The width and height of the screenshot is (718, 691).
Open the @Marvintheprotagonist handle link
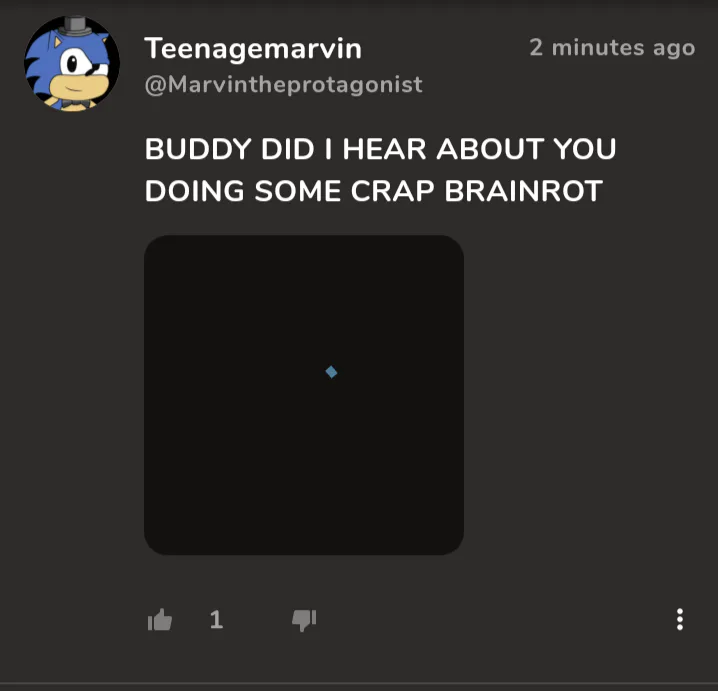(283, 85)
